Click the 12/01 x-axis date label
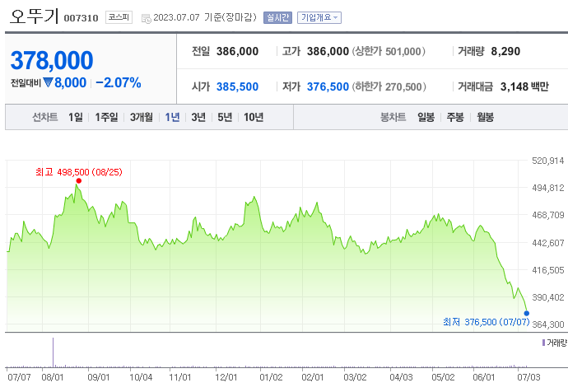This screenshot has width=568, height=392. [x=226, y=377]
